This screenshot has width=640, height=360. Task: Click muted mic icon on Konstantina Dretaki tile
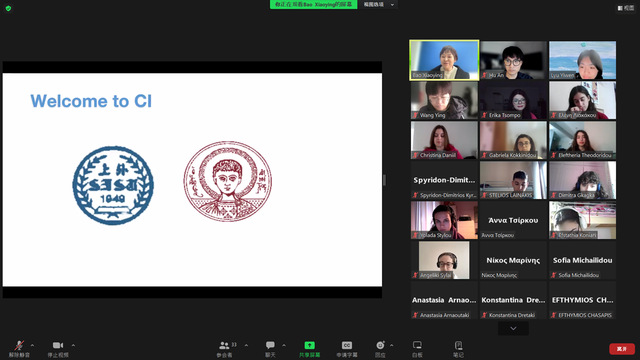coord(484,315)
